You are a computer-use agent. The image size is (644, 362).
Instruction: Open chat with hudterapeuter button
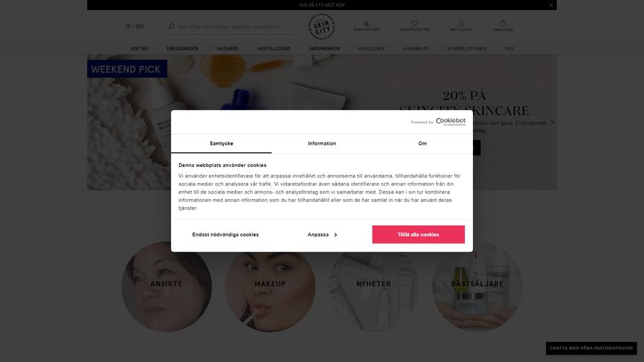coord(591,348)
